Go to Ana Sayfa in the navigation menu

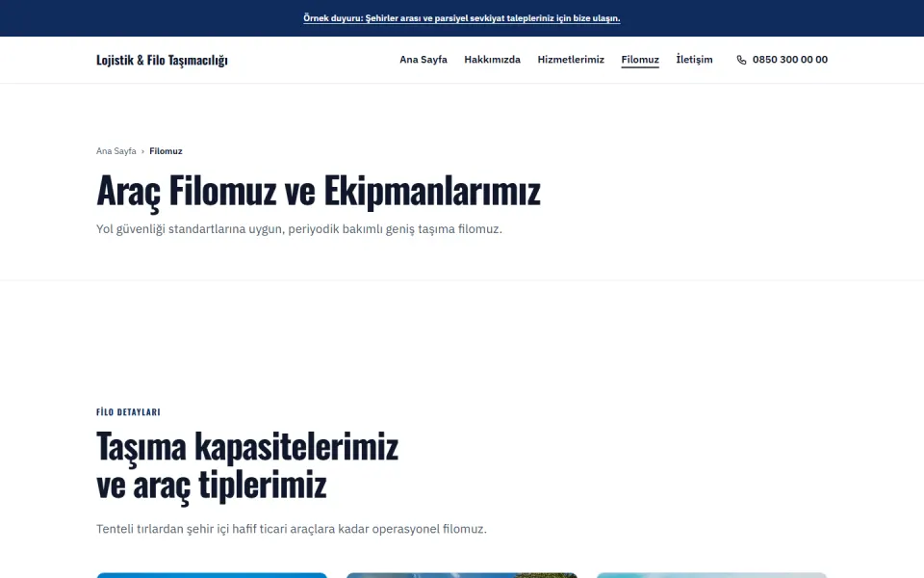423,60
